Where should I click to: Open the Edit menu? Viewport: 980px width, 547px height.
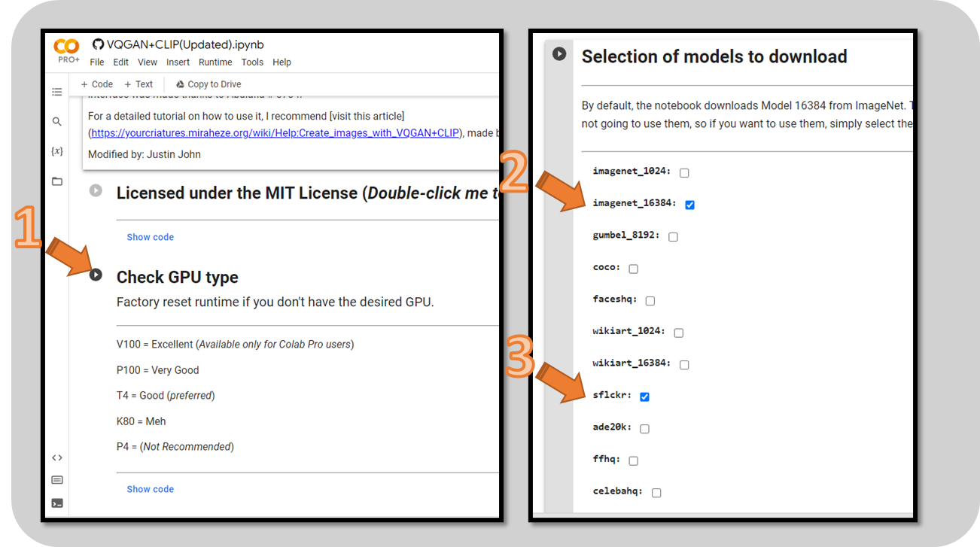tap(121, 62)
